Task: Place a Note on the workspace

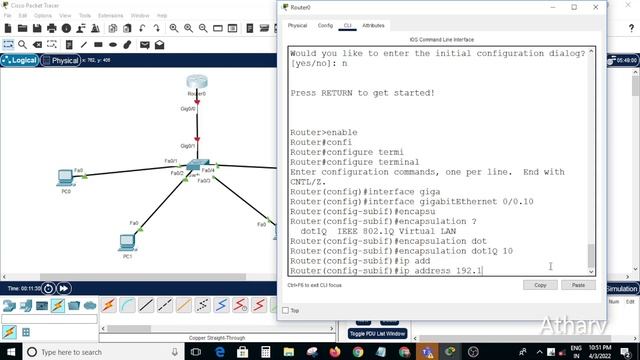Action: pos(69,44)
